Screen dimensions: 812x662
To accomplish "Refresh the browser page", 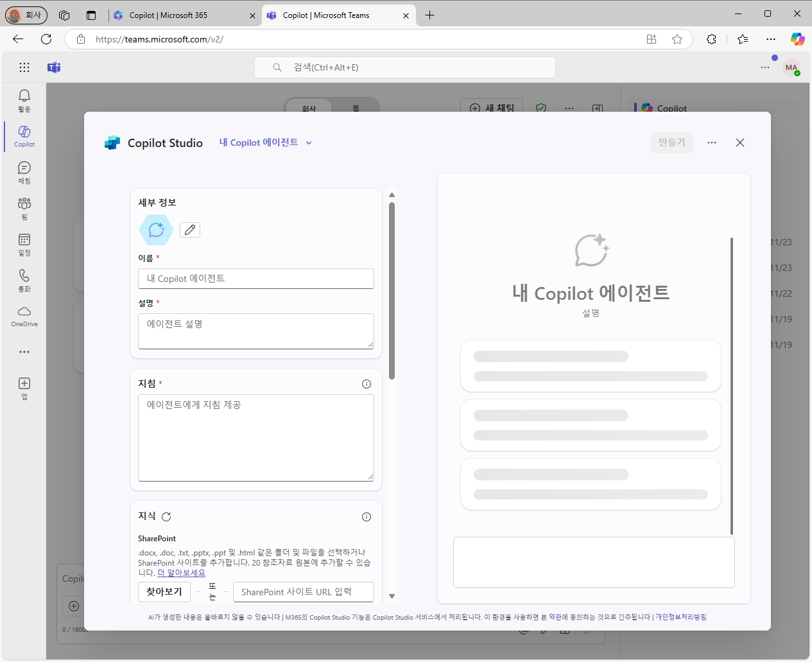I will point(46,39).
